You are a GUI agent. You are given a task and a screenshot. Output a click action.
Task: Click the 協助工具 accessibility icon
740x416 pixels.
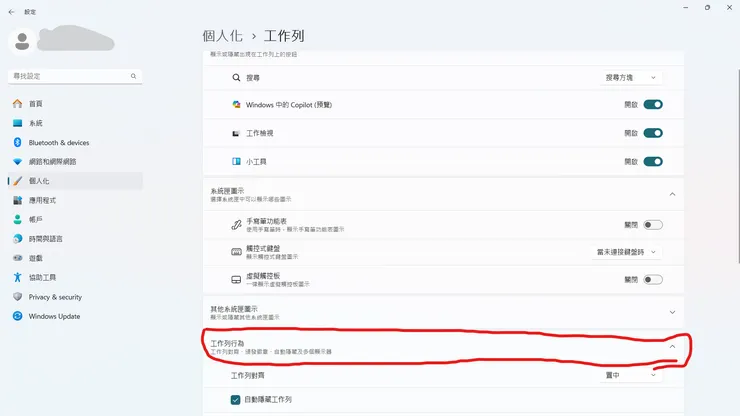coord(17,277)
